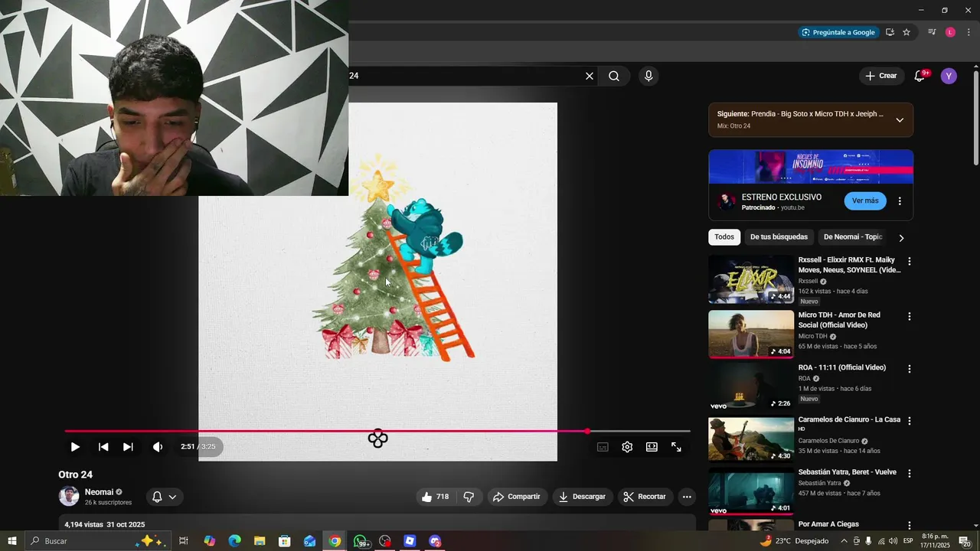Open Microsoft Edge from taskbar
980x551 pixels.
tap(235, 541)
